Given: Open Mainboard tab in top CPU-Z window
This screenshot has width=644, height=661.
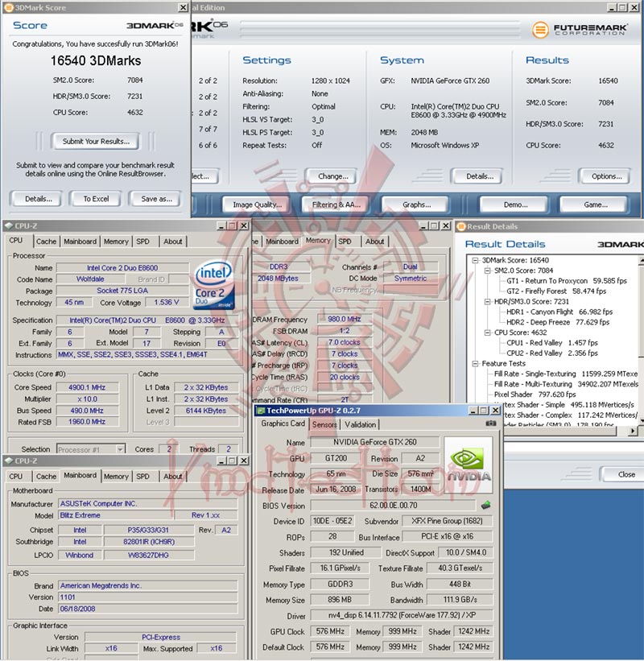Looking at the screenshot, I should point(80,242).
